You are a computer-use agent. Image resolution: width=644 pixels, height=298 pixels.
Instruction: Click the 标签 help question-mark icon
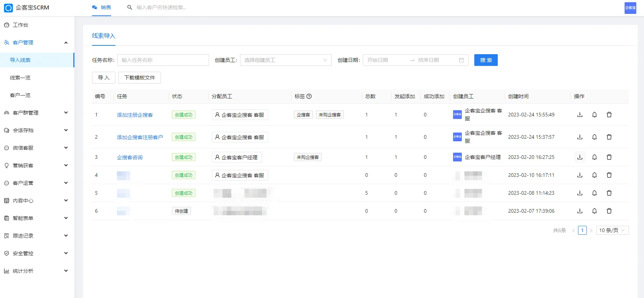(309, 96)
